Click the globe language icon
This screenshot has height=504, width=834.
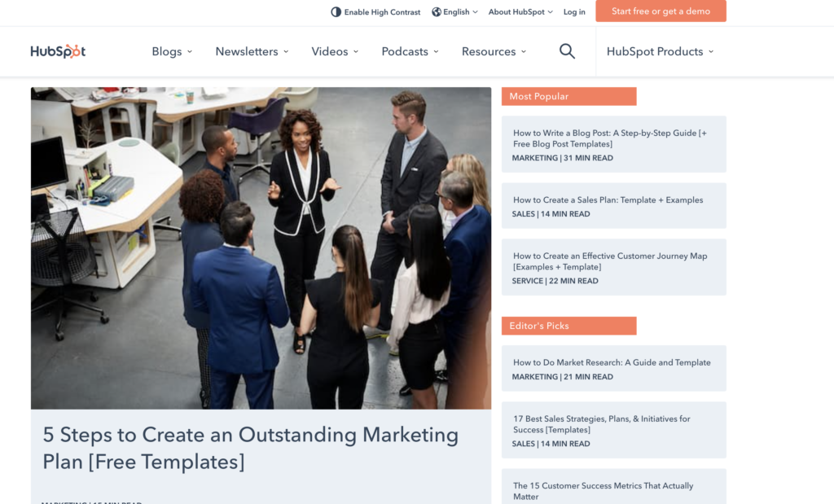pos(437,11)
